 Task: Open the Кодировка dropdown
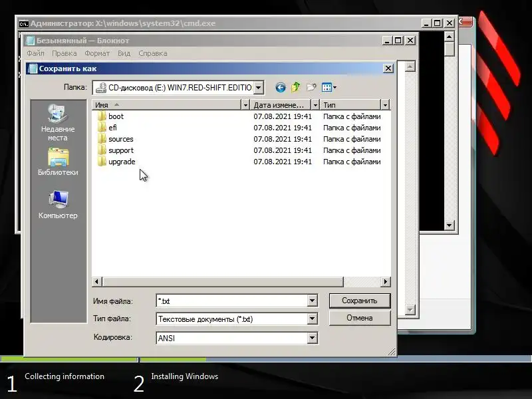[313, 338]
